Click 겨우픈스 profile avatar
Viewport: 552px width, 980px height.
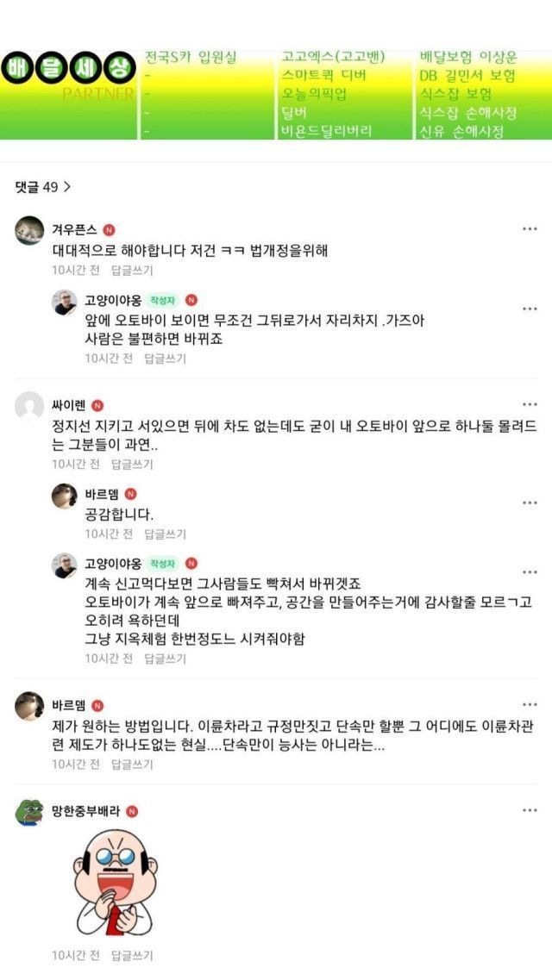29,230
